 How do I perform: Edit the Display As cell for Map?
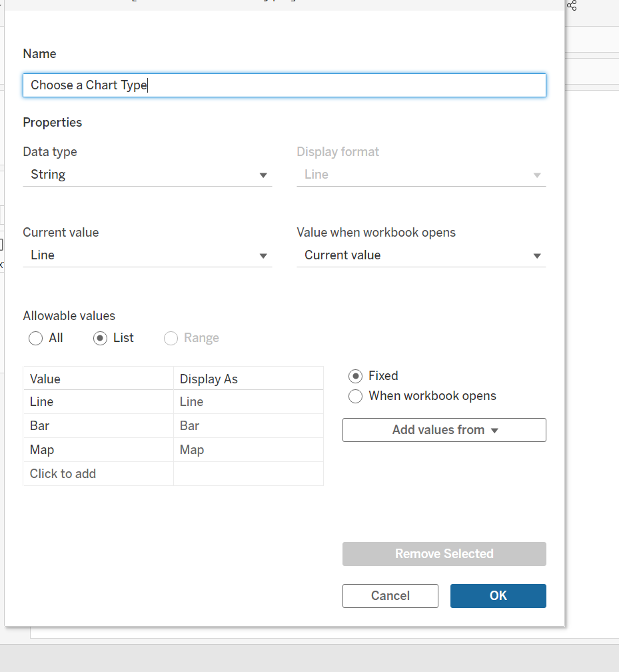pyautogui.click(x=248, y=450)
